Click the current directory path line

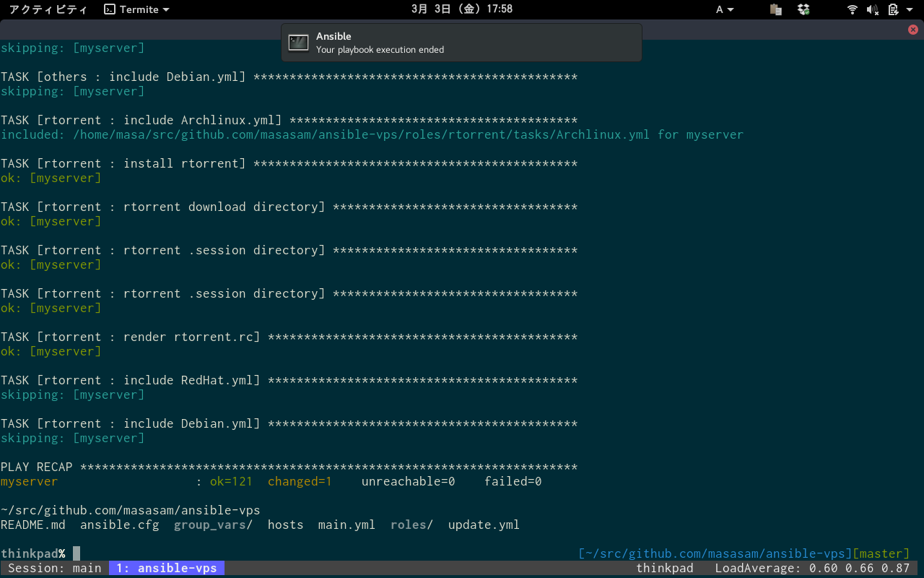130,510
